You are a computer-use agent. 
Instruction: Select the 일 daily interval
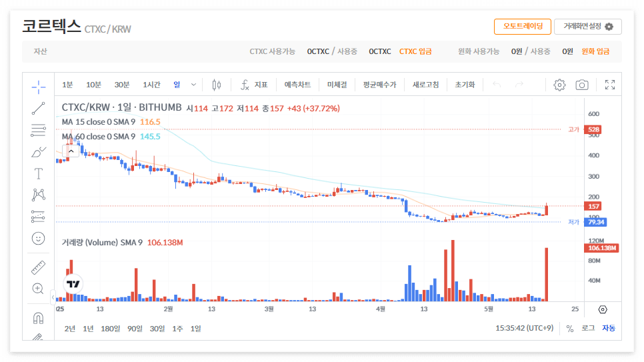coord(177,85)
